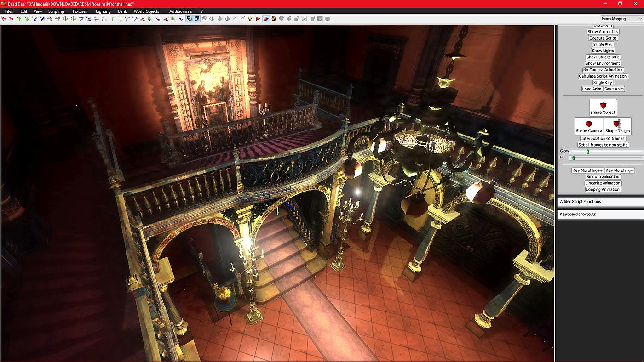The width and height of the screenshot is (644, 362).
Task: Click the Key Morphing-- button
Action: coord(620,170)
